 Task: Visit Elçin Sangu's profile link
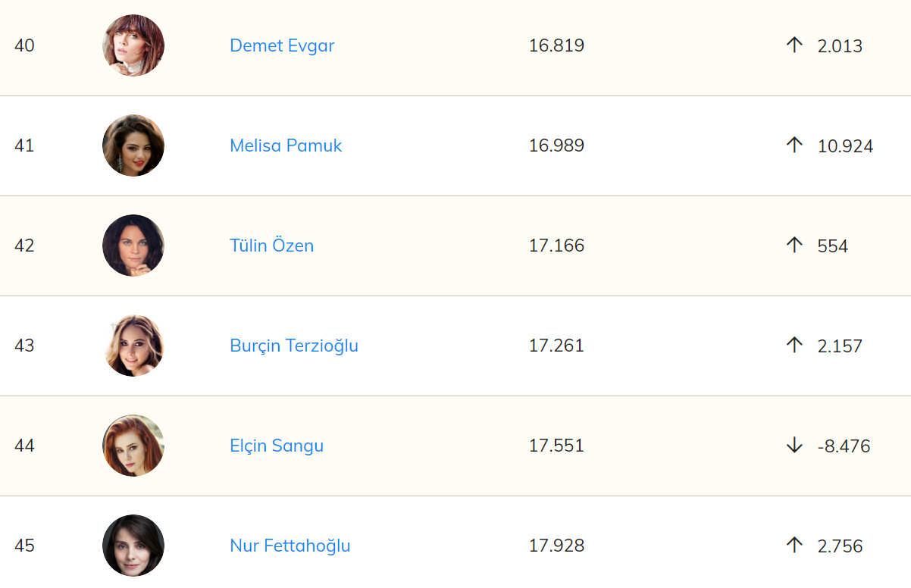277,446
